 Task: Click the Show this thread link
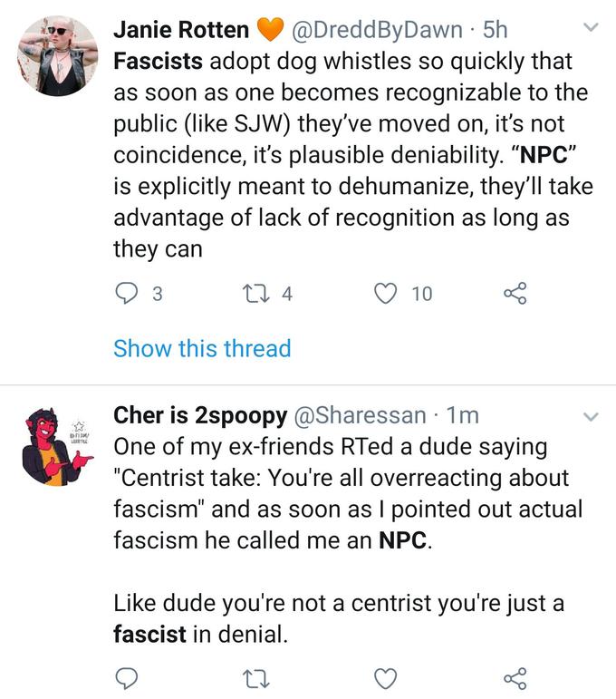click(202, 348)
